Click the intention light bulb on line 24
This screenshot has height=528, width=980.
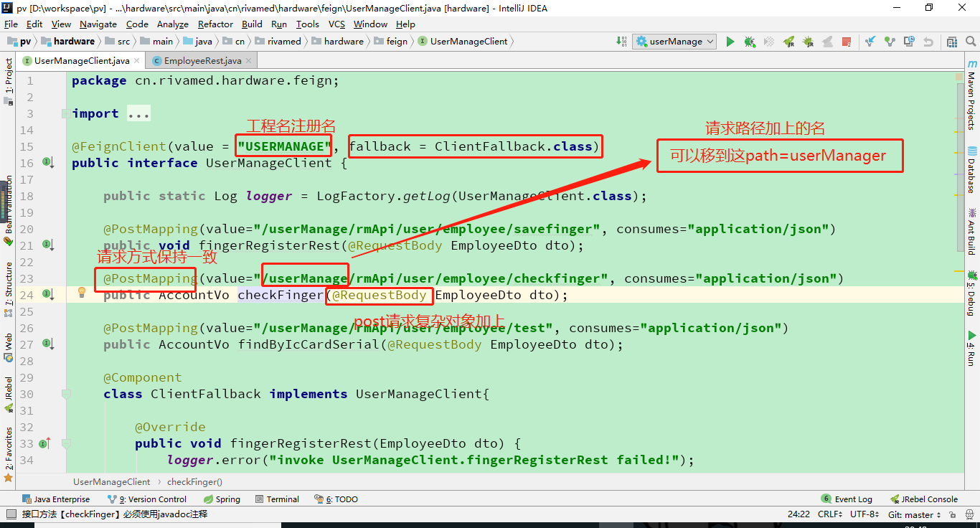82,292
